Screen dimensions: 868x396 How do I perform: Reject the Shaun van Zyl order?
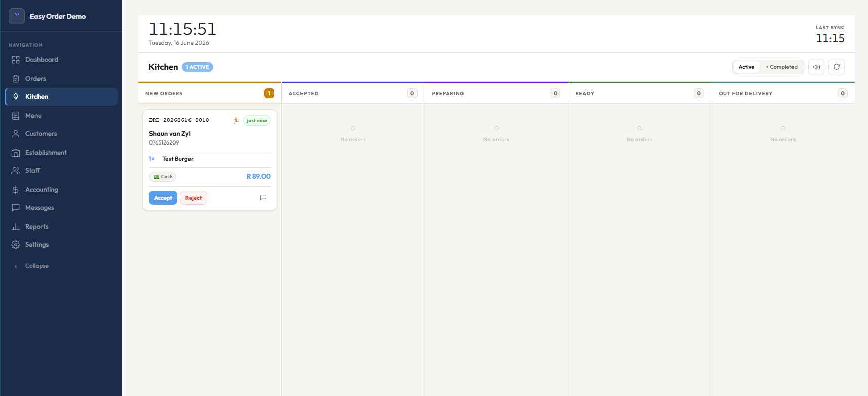click(194, 198)
